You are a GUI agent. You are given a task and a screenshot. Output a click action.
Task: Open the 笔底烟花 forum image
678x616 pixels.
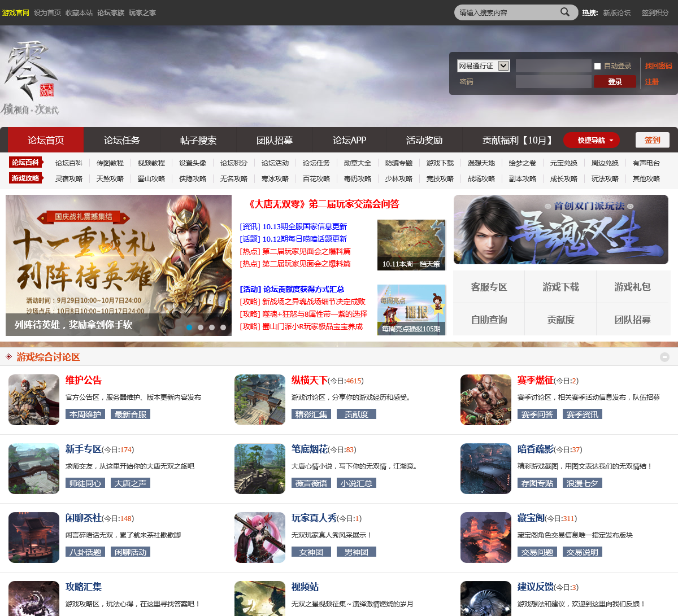coord(260,469)
